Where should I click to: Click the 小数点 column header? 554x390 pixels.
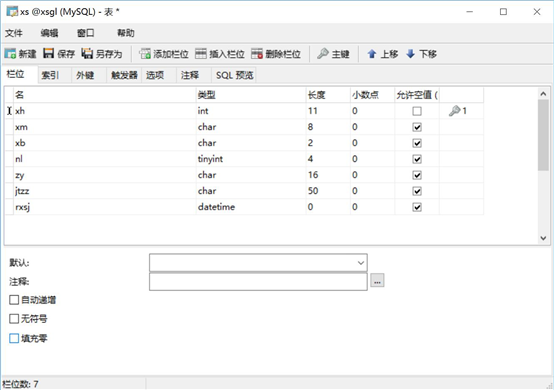tap(372, 95)
